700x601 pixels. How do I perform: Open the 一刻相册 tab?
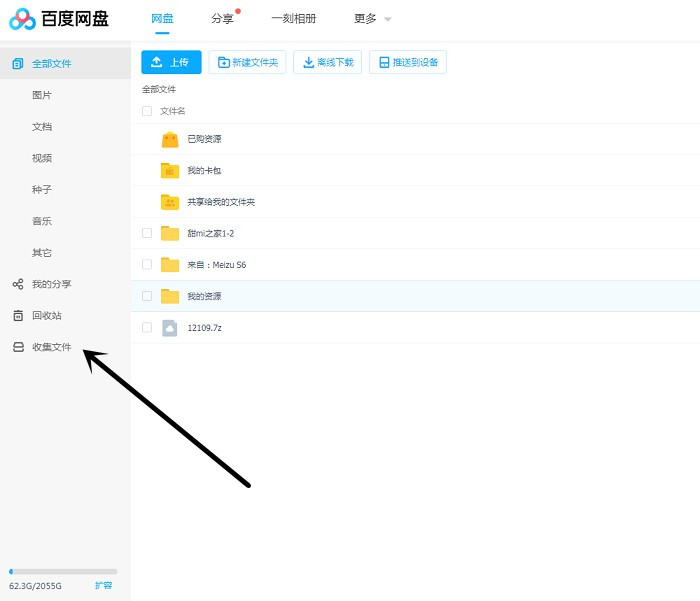(x=293, y=19)
